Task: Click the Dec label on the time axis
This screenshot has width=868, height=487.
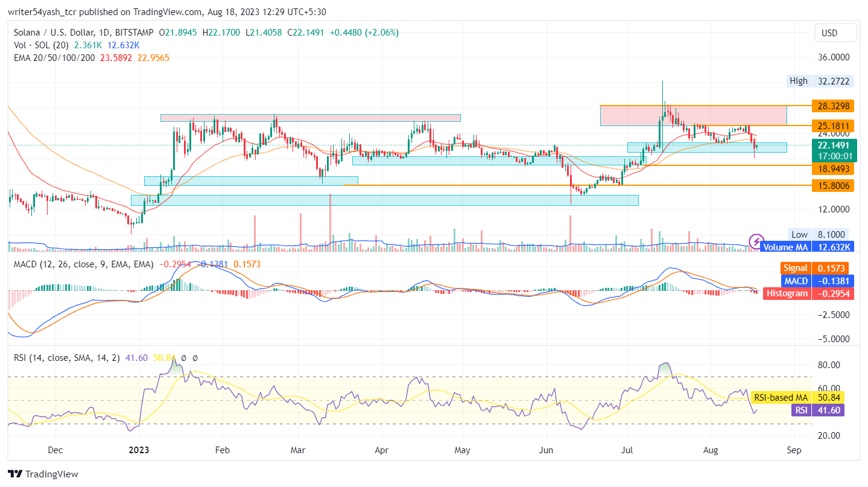Action: (x=55, y=450)
